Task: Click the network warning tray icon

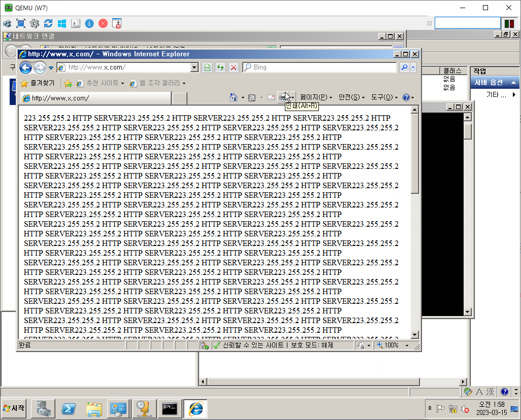Action: coord(452,409)
